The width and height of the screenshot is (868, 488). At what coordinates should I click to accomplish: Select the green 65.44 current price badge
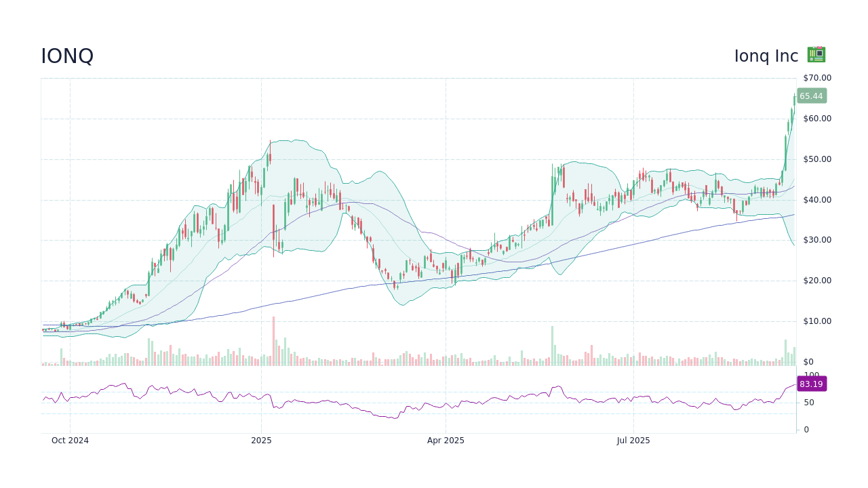point(811,96)
